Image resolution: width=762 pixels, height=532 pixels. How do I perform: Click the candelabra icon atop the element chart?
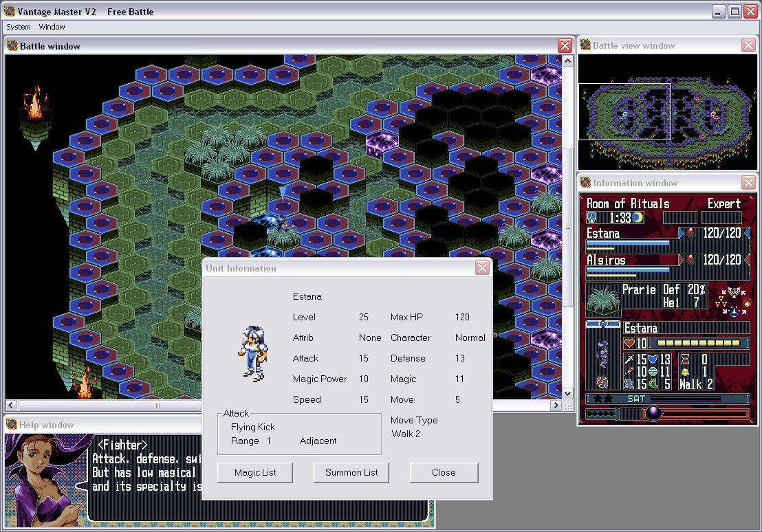pyautogui.click(x=734, y=292)
